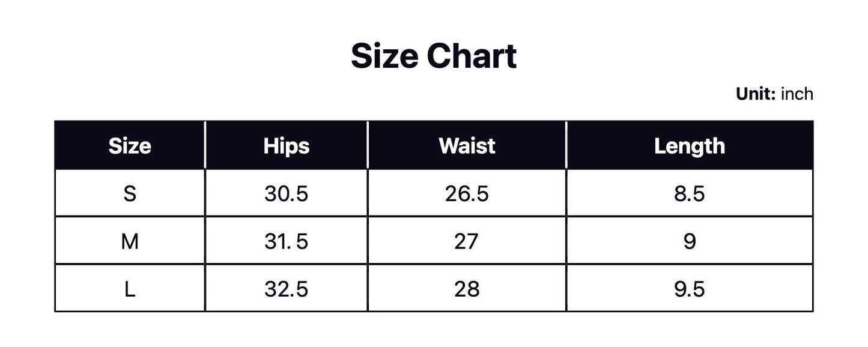Click the word "Chart" in the title
This screenshot has width=868, height=347.
[x=472, y=56]
